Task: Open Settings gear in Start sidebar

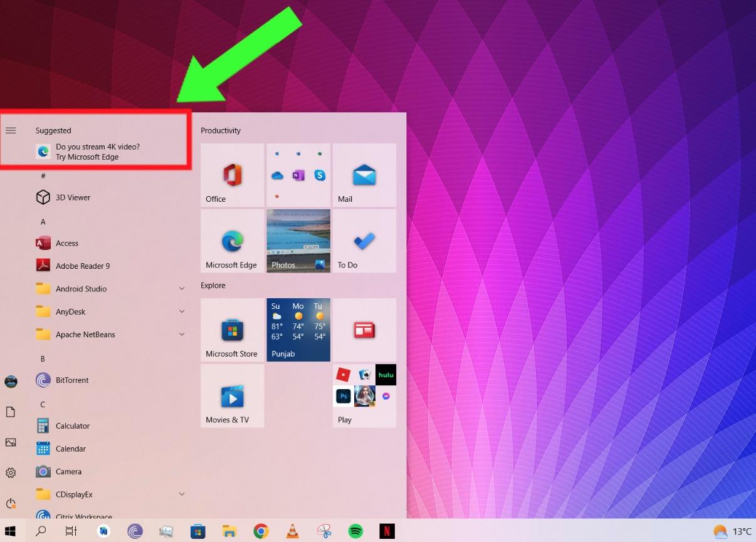Action: (x=11, y=472)
